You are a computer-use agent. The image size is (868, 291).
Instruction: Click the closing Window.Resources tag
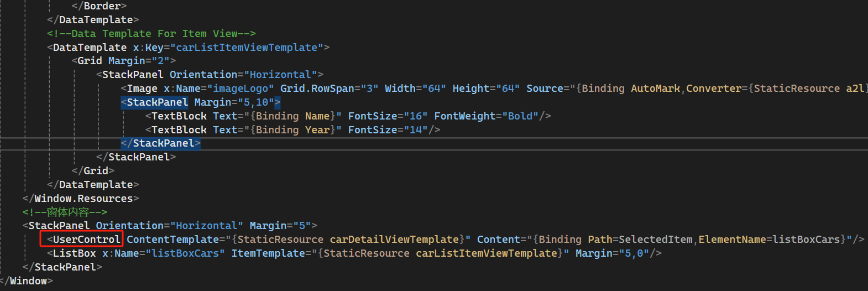(81, 199)
